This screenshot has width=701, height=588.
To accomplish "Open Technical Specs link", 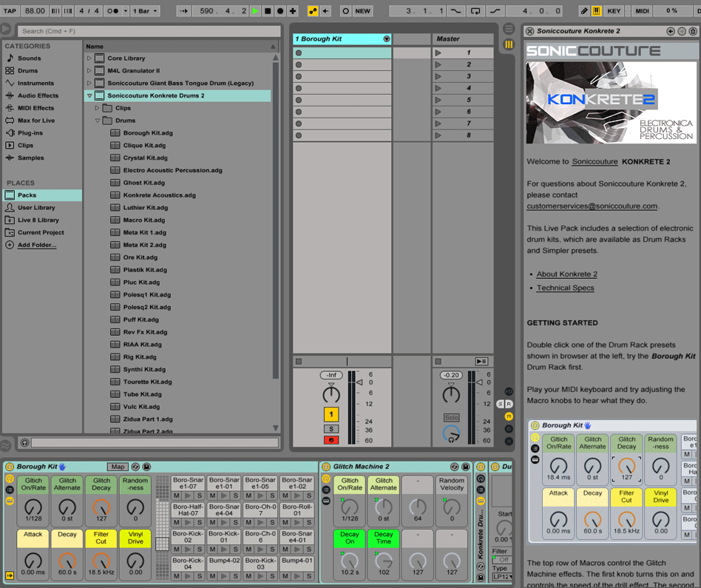I will pyautogui.click(x=565, y=288).
